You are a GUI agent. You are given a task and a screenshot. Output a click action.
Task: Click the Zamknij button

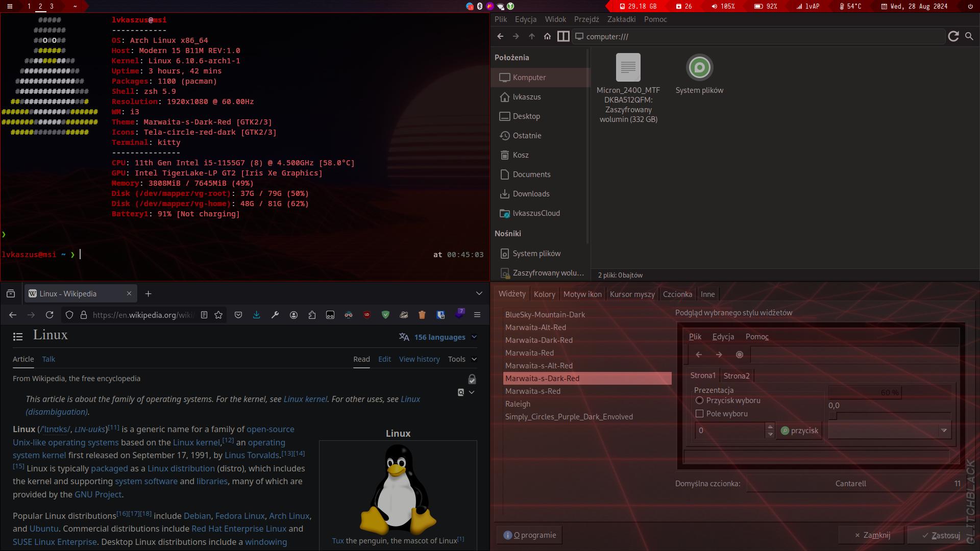[872, 535]
